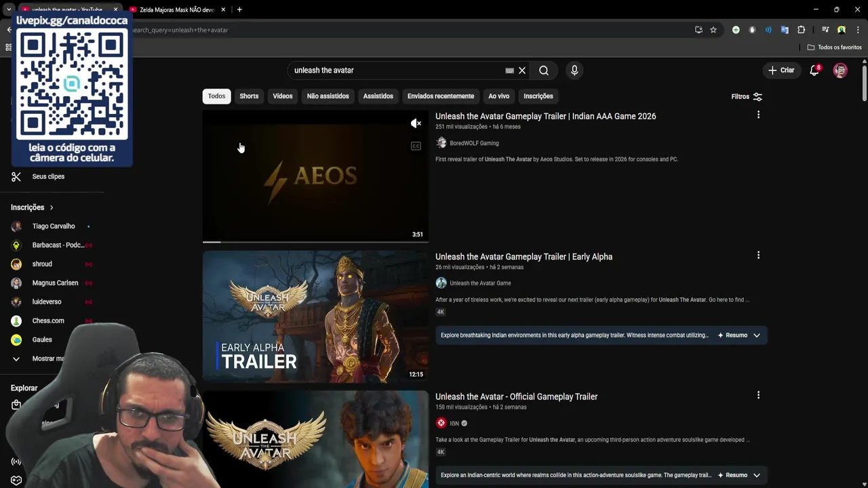Open the tab search dropdown in Chrome
Viewport: 868px width, 488px height.
coord(8,9)
